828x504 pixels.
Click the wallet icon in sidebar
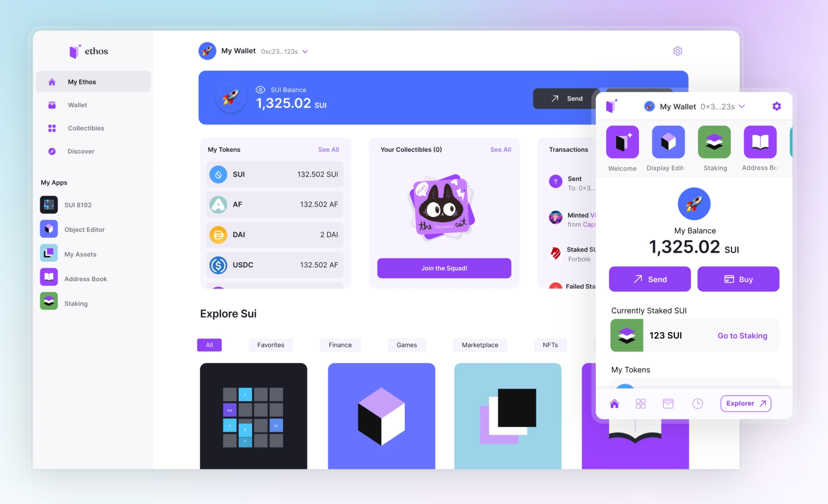point(52,105)
